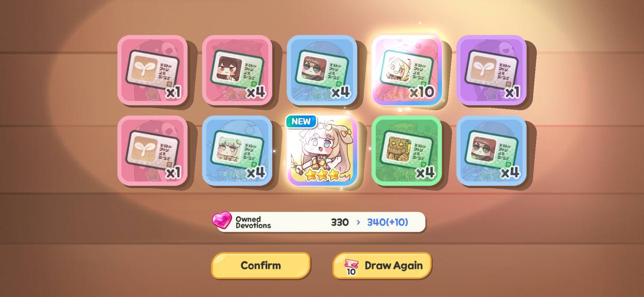The height and width of the screenshot is (297, 644).
Task: Tap the blue green-haired character card x4
Action: (x=237, y=151)
